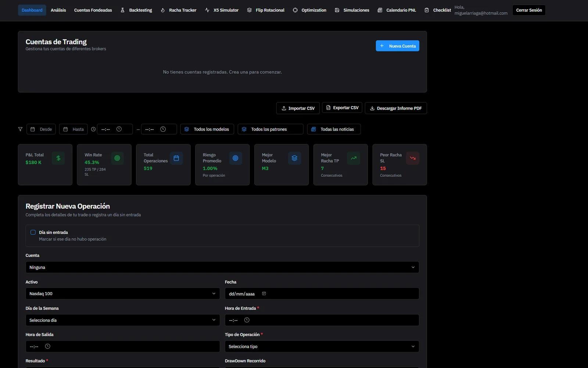Image resolution: width=588 pixels, height=368 pixels.
Task: Click clock icon in first filter time field
Action: click(x=119, y=129)
